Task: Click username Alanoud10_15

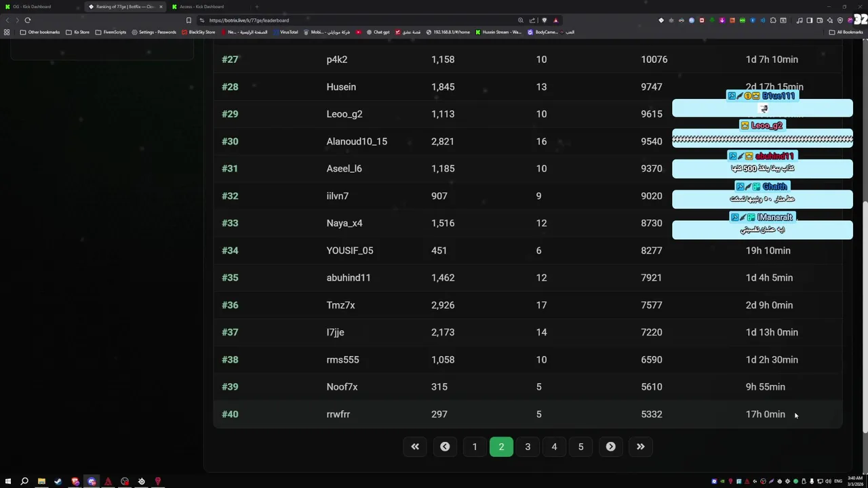Action: [x=357, y=142]
